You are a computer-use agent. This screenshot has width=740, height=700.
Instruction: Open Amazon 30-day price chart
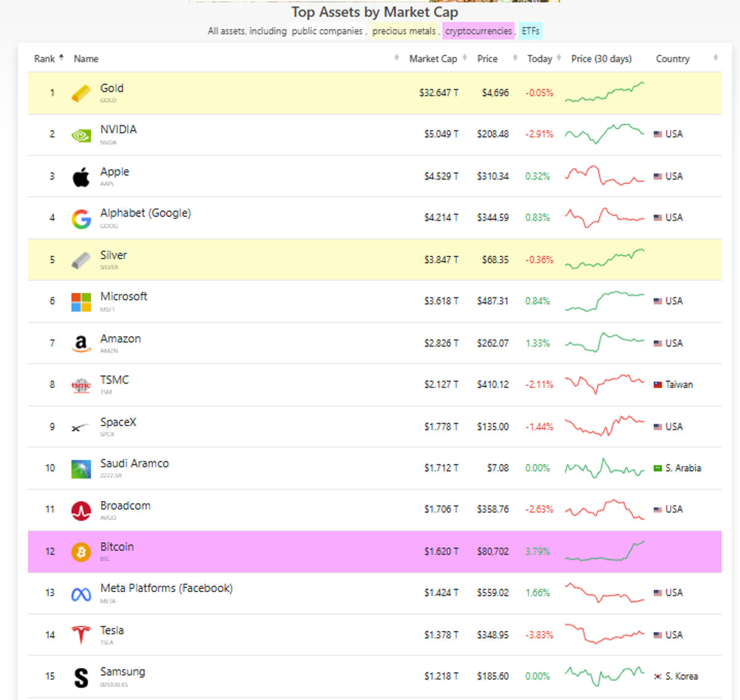[604, 342]
